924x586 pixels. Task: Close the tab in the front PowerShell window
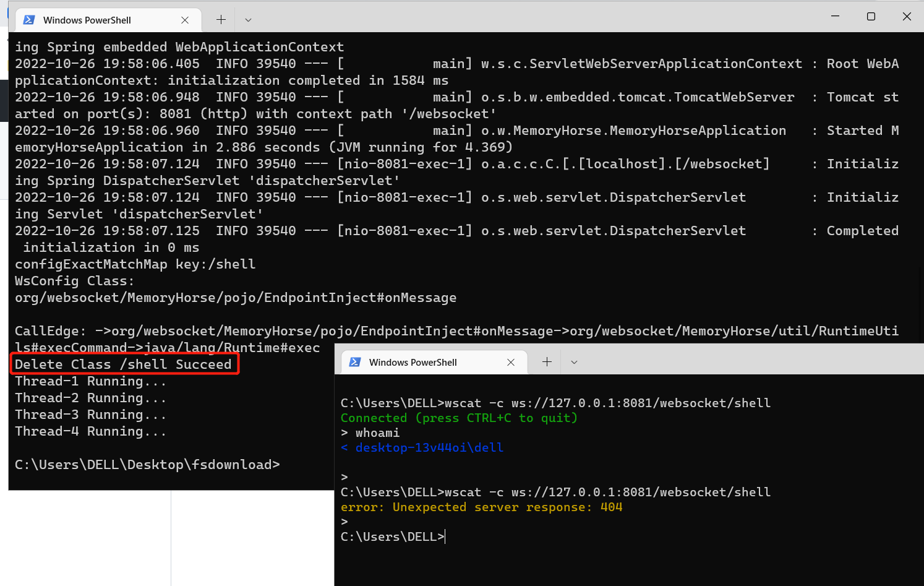pyautogui.click(x=511, y=362)
